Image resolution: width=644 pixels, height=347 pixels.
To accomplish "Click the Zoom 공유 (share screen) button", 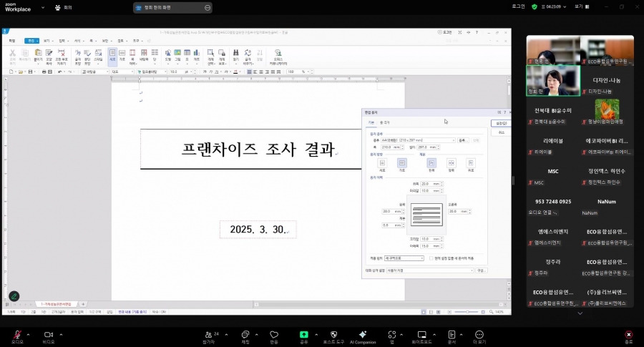I will (303, 336).
